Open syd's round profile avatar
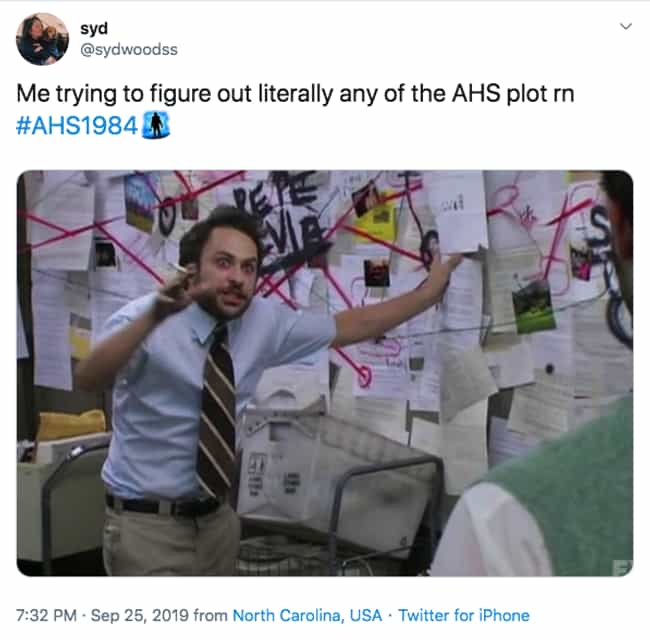The image size is (650, 640). click(x=42, y=39)
